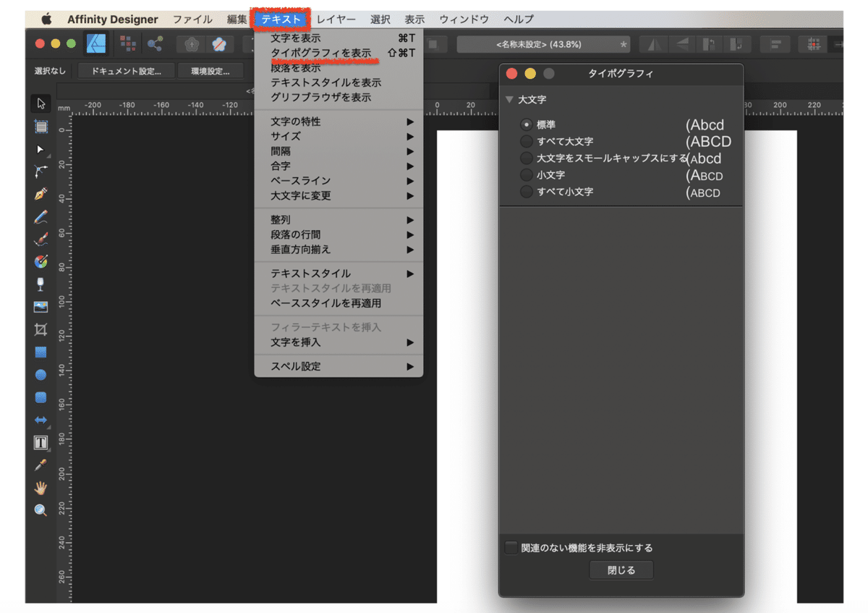This screenshot has height=613, width=868.
Task: Expand the 文字を挿入 submenu
Action: pyautogui.click(x=339, y=342)
